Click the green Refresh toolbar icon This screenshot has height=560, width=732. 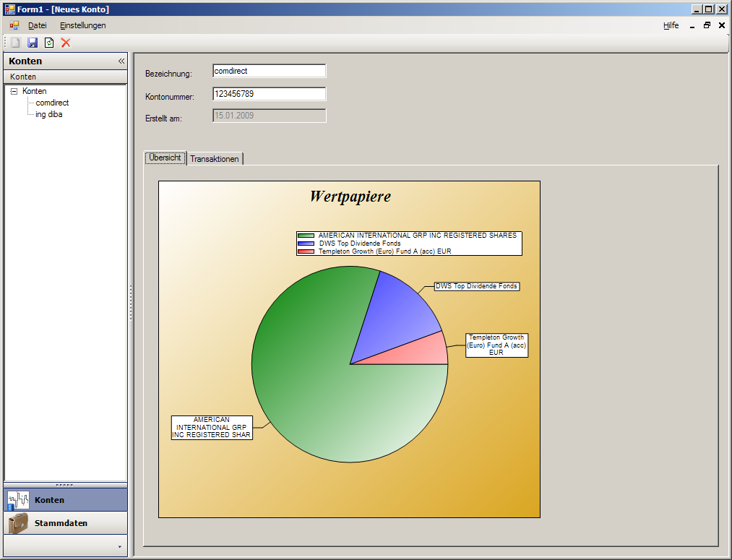click(x=49, y=43)
